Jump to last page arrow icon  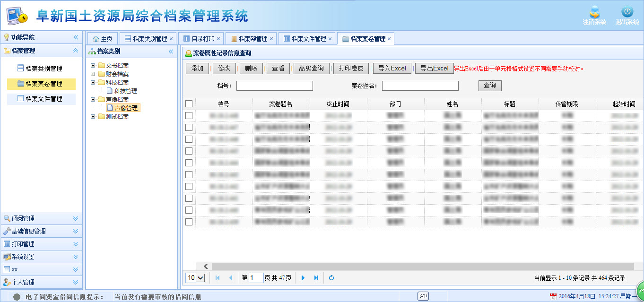click(316, 278)
